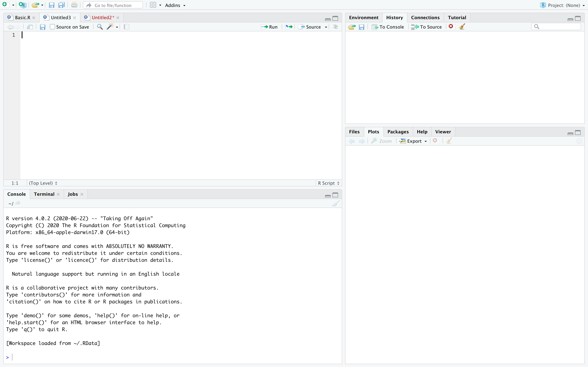This screenshot has width=588, height=367.
Task: Click the Compile Report notebook icon
Action: click(x=126, y=27)
